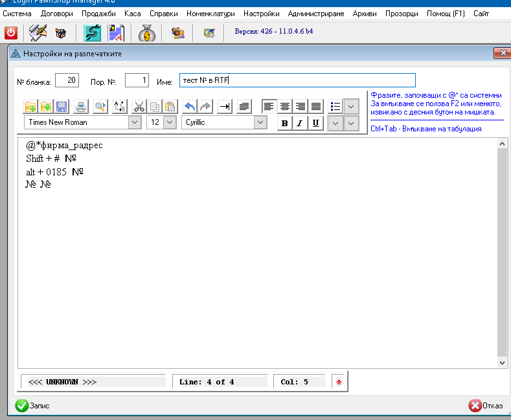Toggle Underline formatting
The image size is (511, 420).
click(x=315, y=123)
